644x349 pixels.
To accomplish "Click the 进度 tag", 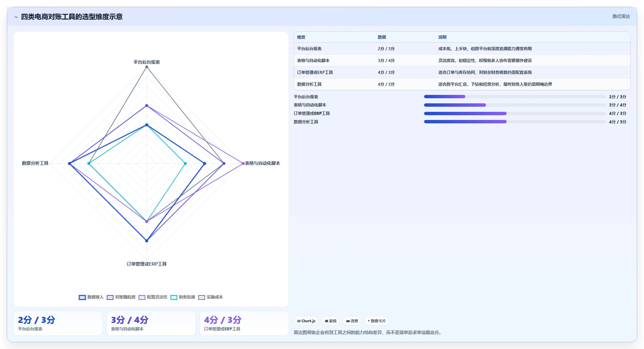I will [x=352, y=321].
